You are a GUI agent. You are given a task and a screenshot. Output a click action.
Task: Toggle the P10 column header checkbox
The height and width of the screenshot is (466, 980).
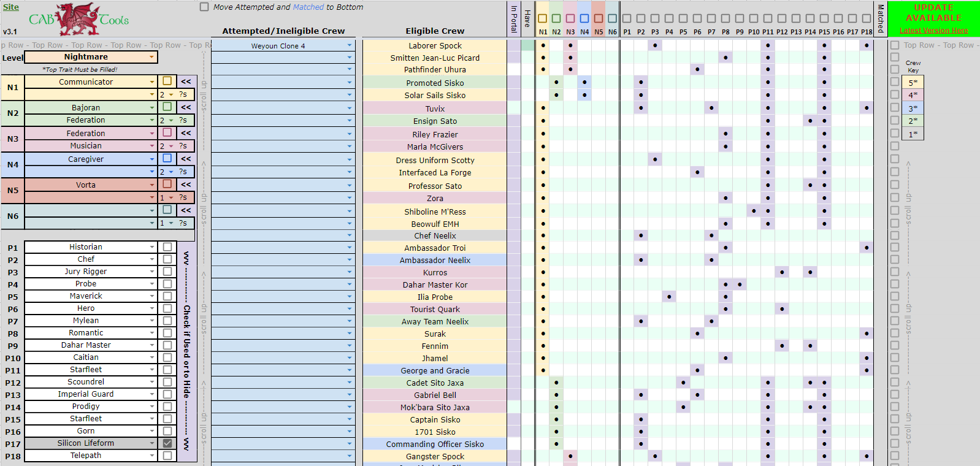click(754, 18)
